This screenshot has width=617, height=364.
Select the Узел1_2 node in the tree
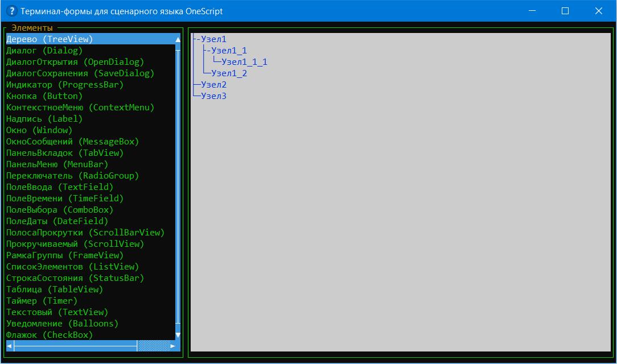(x=229, y=73)
